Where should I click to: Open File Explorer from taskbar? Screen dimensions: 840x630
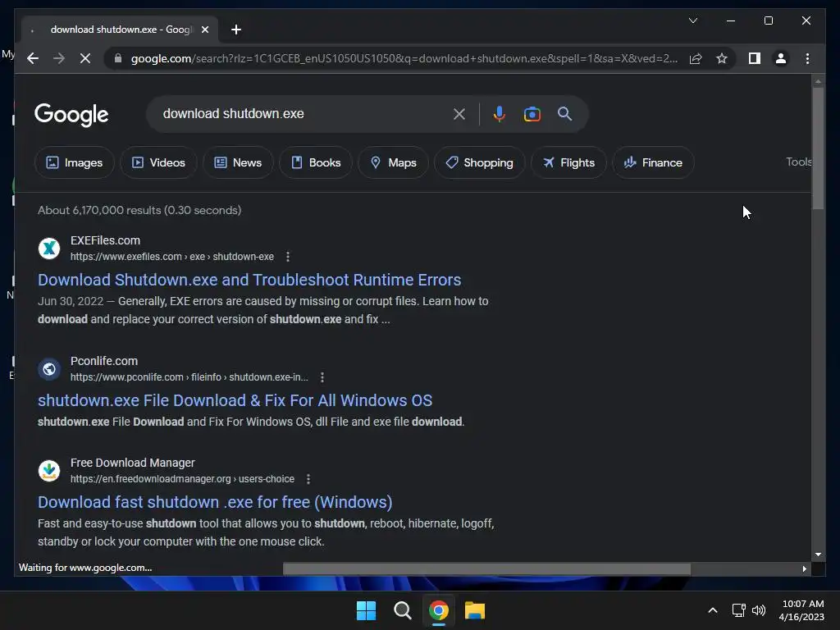[x=475, y=610]
